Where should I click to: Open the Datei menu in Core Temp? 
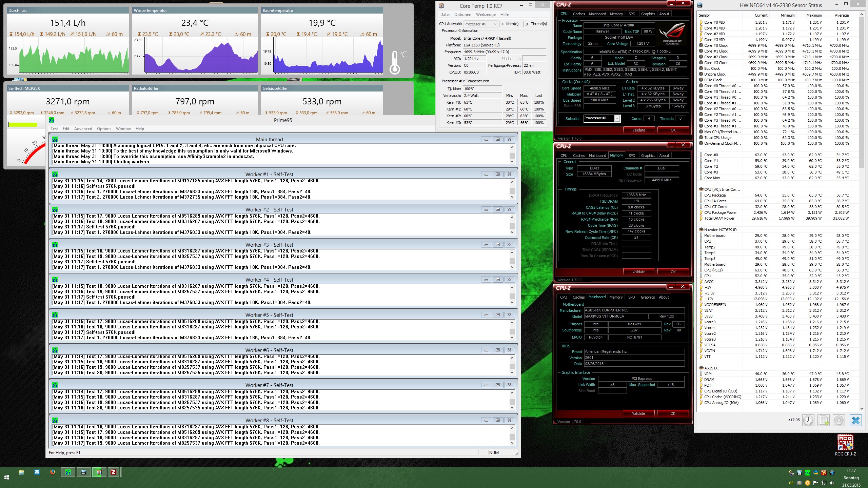click(x=445, y=15)
